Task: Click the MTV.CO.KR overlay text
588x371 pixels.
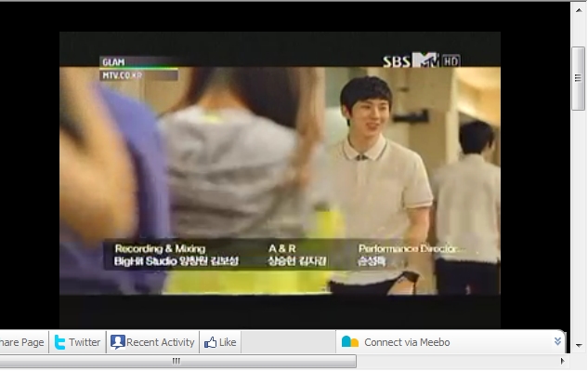Action: 123,75
